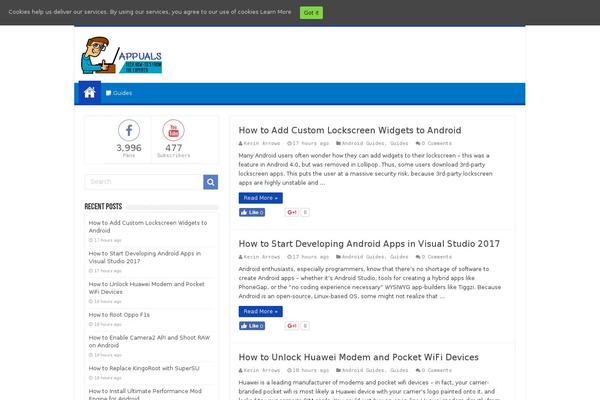Click the search magnifier button
600x400 pixels.
pos(210,182)
